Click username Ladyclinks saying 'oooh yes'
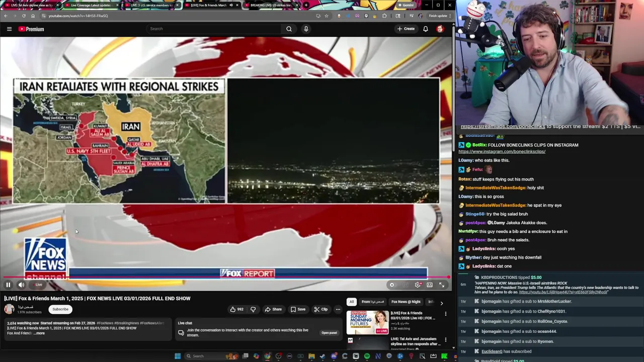644x362 pixels. (x=484, y=249)
